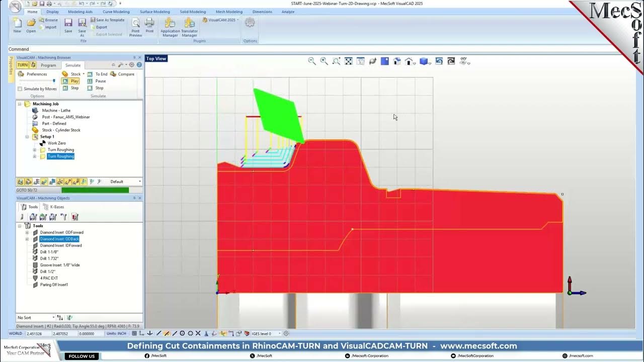
Task: Switch to the Display ribbon tab
Action: pos(52,12)
